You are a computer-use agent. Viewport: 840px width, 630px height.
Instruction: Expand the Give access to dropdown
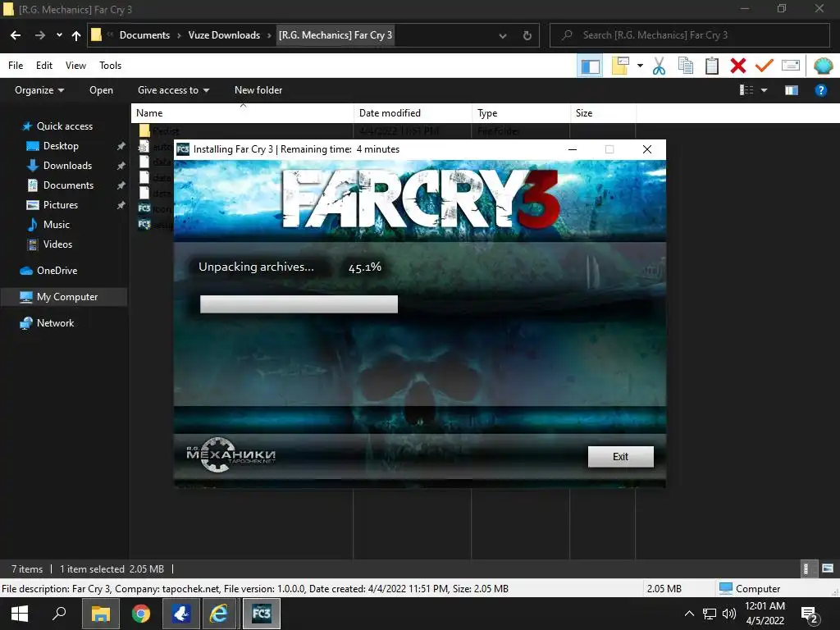173,90
